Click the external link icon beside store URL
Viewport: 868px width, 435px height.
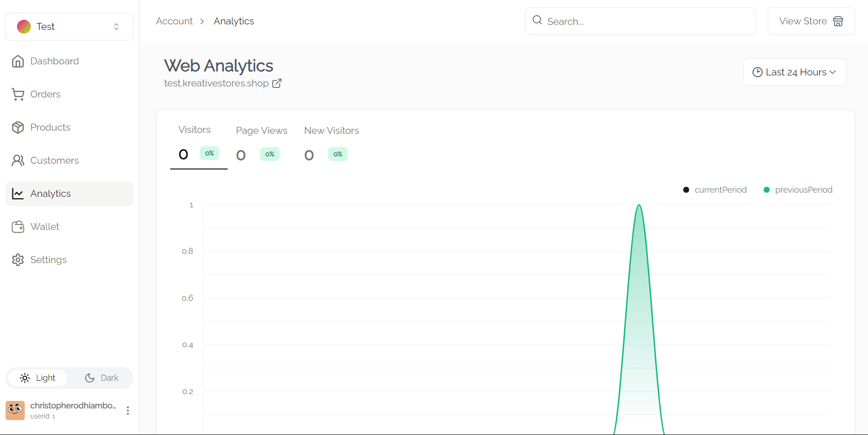coord(277,83)
